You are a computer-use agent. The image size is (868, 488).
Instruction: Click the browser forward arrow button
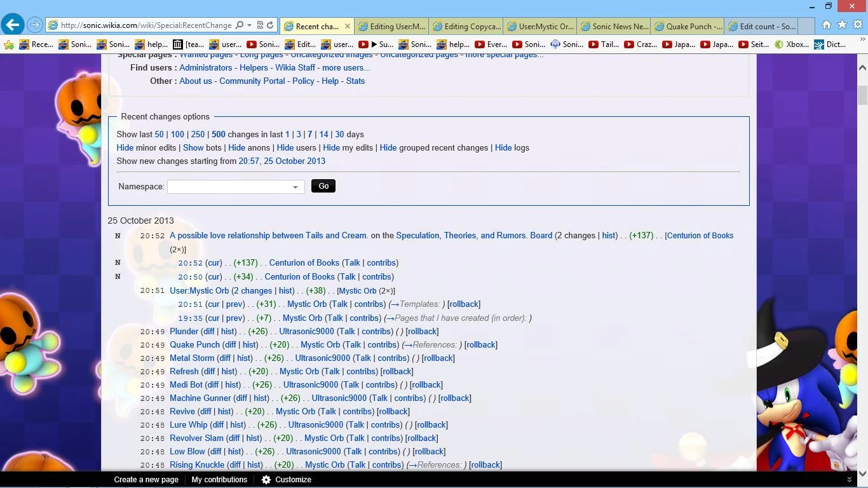tap(35, 25)
